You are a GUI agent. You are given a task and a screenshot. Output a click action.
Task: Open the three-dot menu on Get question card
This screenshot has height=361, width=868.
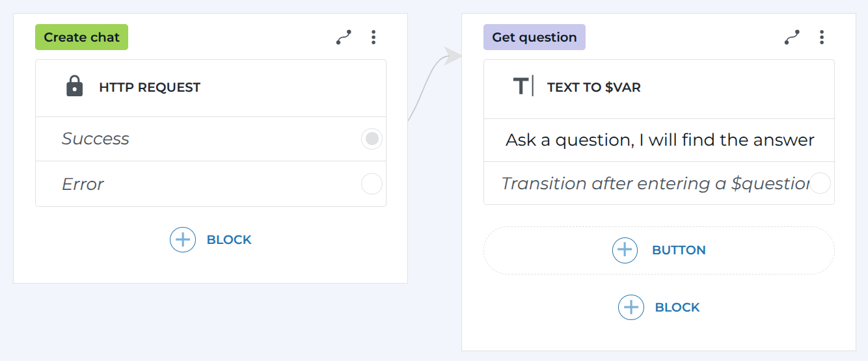point(822,37)
